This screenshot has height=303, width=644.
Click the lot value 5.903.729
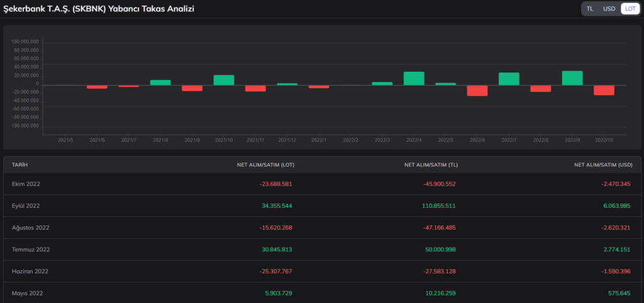coord(279,293)
